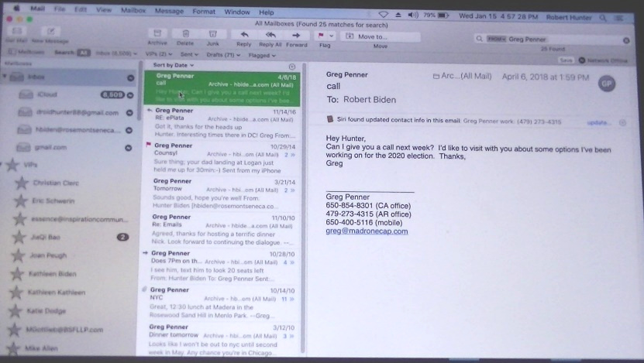This screenshot has width=644, height=363.
Task: Select VIP Christian Clerc
Action: click(56, 183)
